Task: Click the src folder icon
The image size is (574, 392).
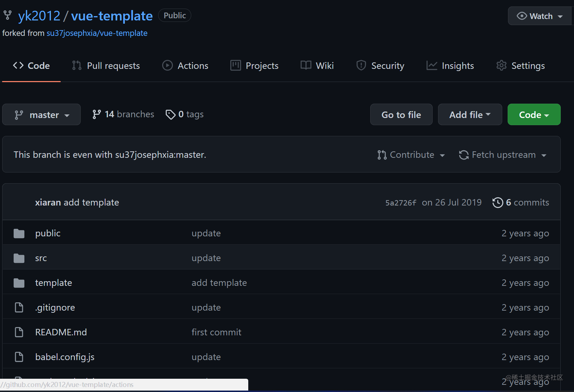Action: pos(19,258)
